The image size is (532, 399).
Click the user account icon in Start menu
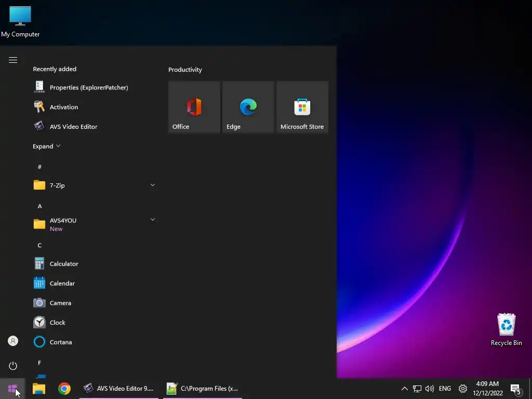(13, 341)
